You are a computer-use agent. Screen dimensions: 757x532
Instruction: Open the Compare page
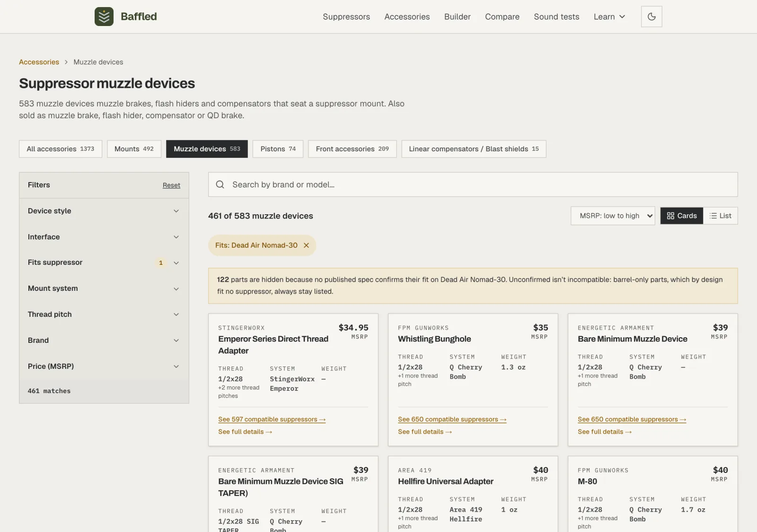pyautogui.click(x=502, y=17)
